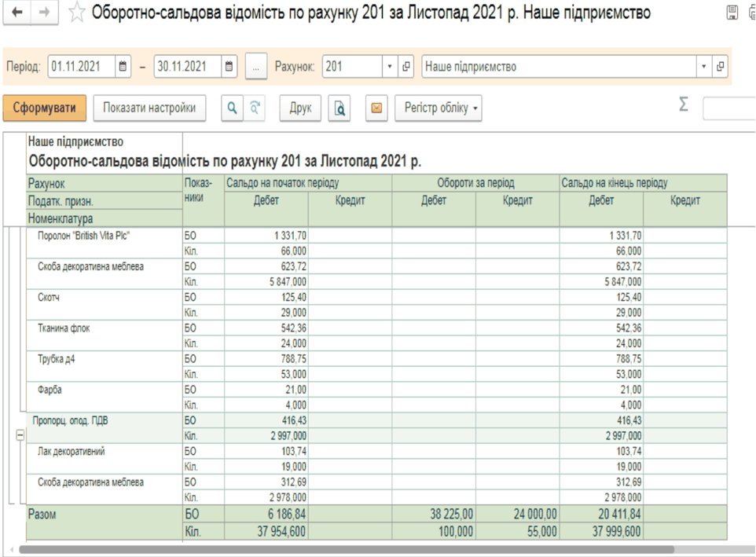Expand the Наше підприємство organization dropdown

[x=704, y=67]
